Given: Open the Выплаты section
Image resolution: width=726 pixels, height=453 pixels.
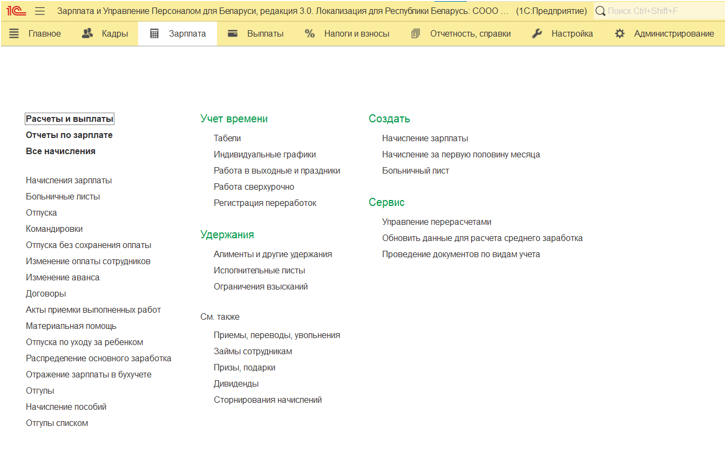Looking at the screenshot, I should [265, 33].
